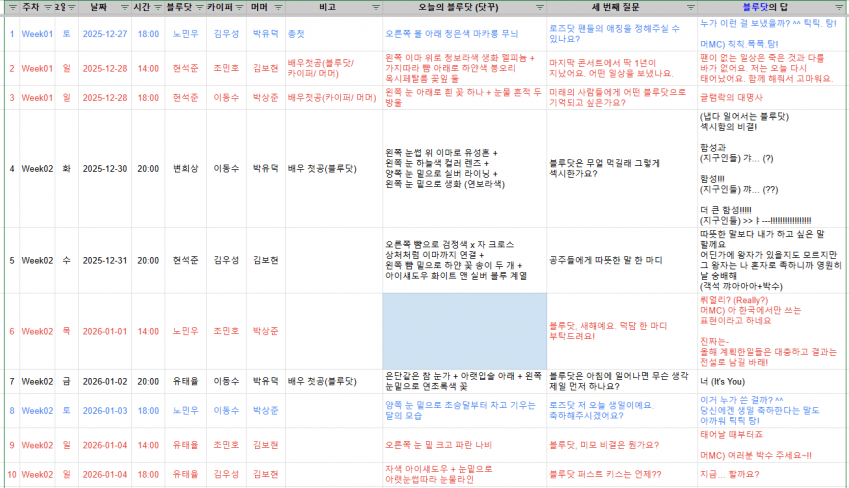Select 박유덕 in the 2025-12-30 row
Viewport: 849px width, 488px height.
point(266,169)
